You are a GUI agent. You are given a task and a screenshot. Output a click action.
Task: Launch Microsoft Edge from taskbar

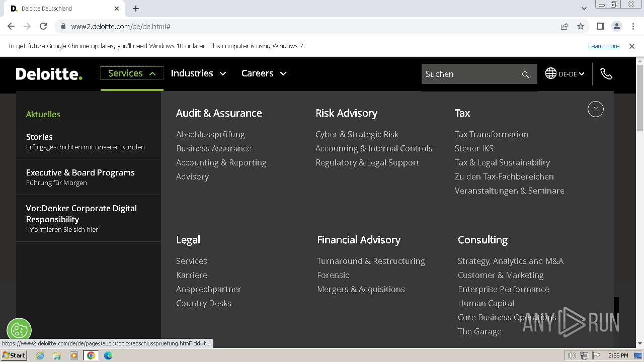[x=108, y=355]
